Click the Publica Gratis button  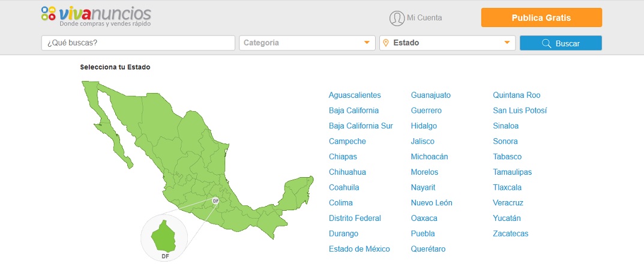(541, 17)
